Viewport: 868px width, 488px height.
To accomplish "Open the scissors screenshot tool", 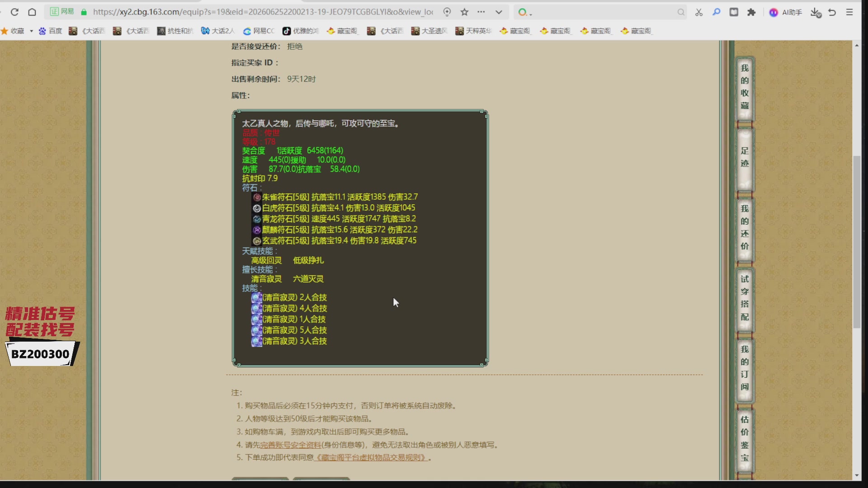I will click(699, 12).
